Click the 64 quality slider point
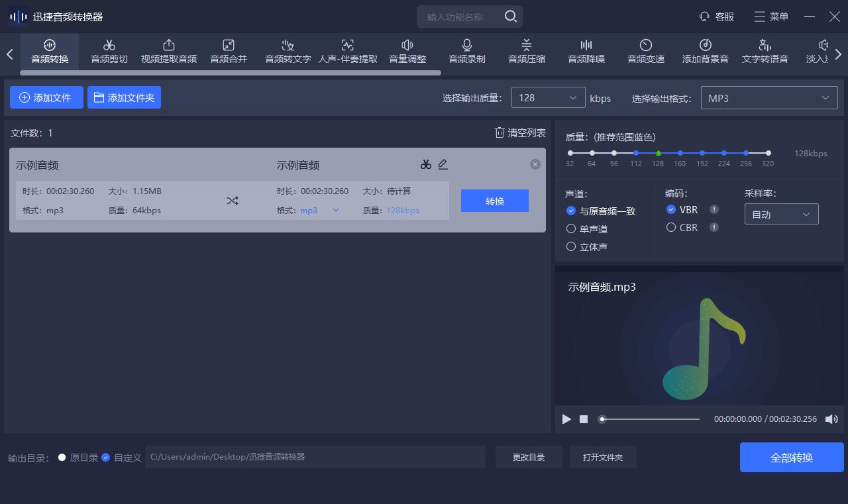The image size is (848, 504). click(x=592, y=153)
